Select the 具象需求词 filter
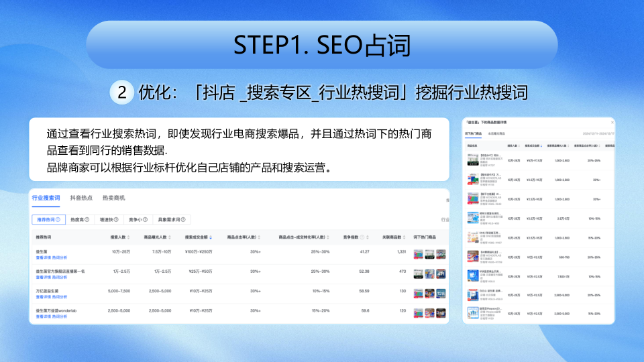 pos(172,220)
